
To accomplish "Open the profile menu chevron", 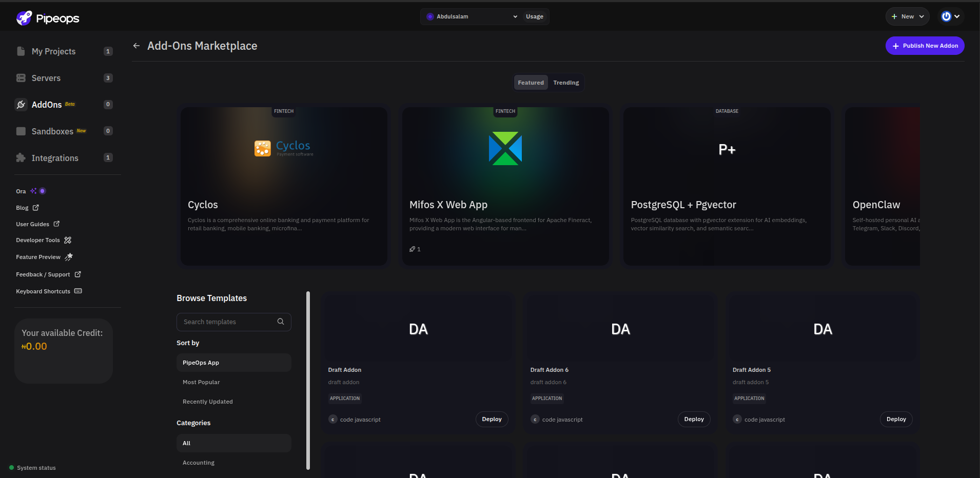I will coord(957,16).
